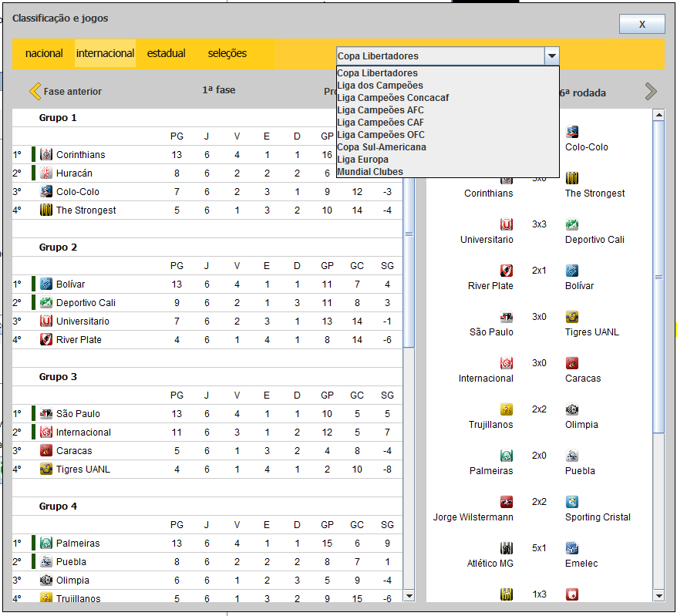Click the Olimpia crest in Grupo 4 table
The image size is (677, 616).
coord(46,580)
